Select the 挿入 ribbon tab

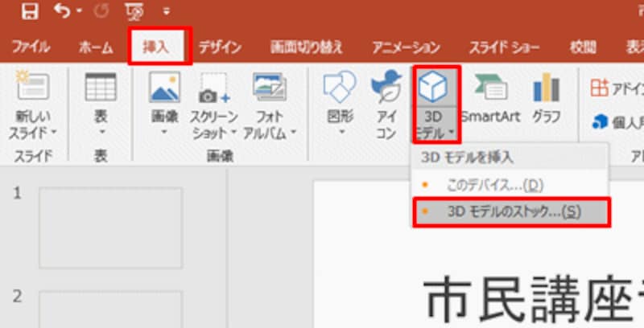click(x=156, y=47)
